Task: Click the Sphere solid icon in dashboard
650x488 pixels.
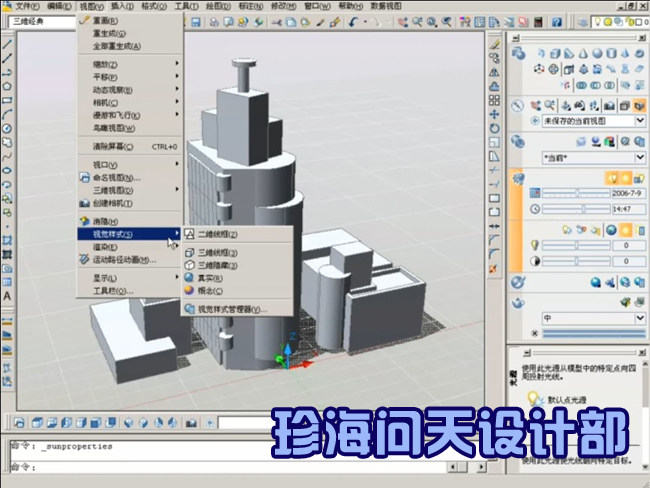Action: (597, 53)
